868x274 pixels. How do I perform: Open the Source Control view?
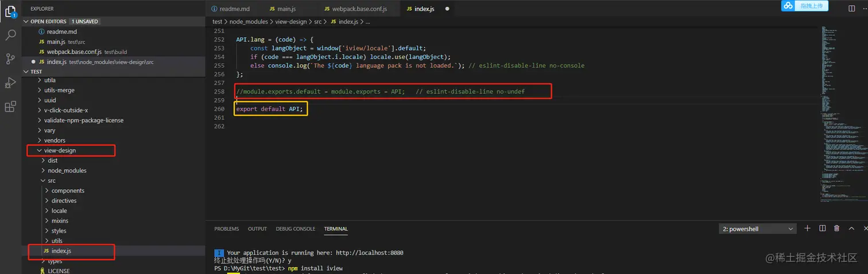click(10, 58)
